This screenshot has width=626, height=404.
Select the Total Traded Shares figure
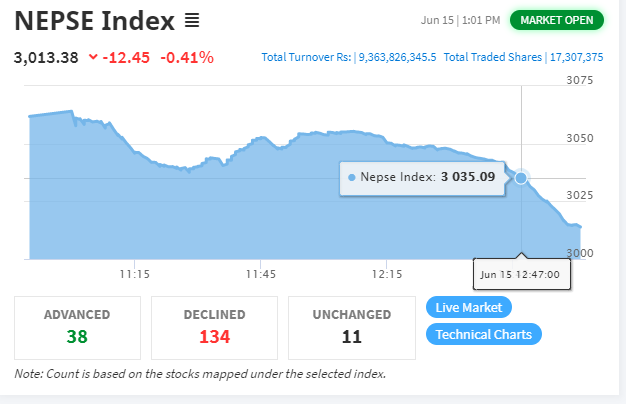[x=576, y=57]
